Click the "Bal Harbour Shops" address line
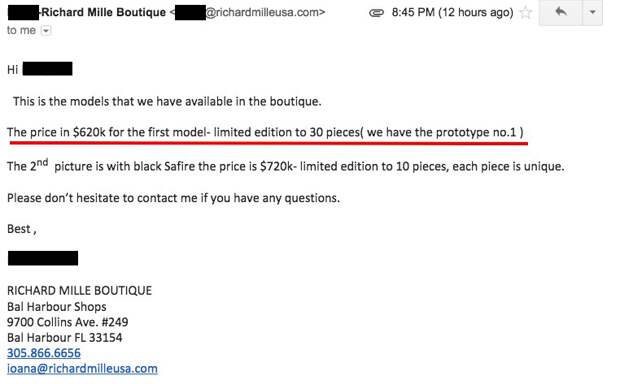 pos(57,306)
